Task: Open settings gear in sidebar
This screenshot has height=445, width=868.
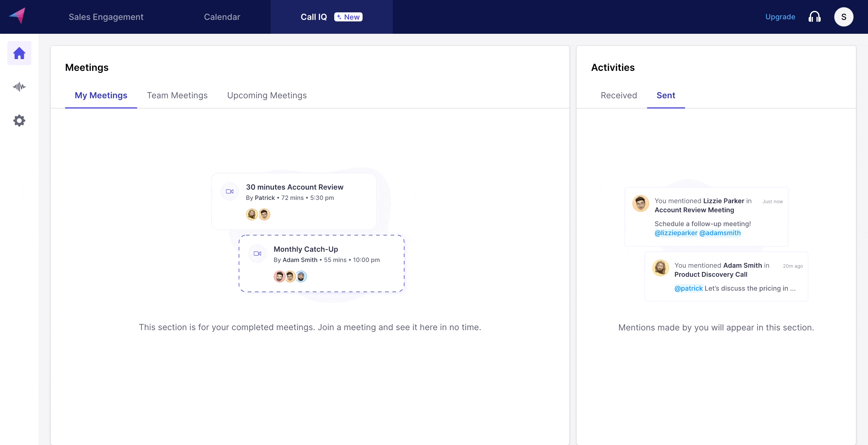Action: (x=19, y=120)
